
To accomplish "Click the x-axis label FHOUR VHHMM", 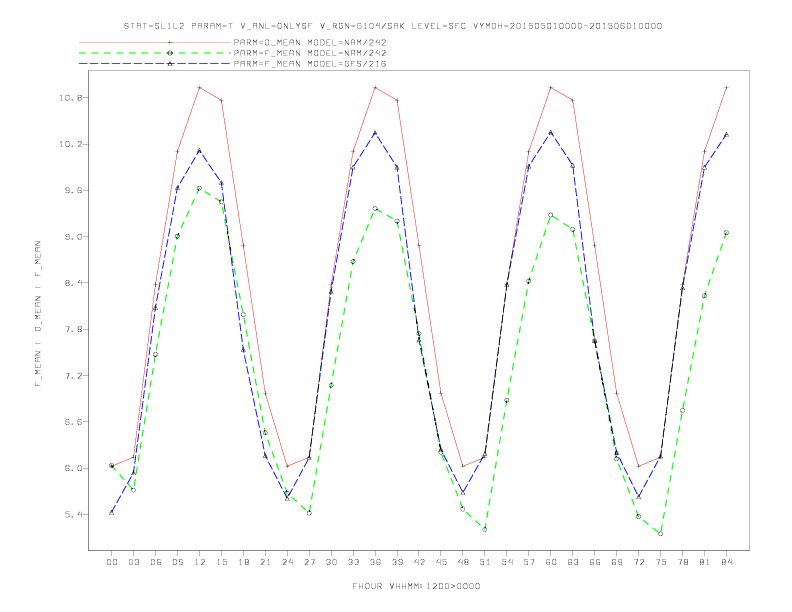I will coord(416,586).
